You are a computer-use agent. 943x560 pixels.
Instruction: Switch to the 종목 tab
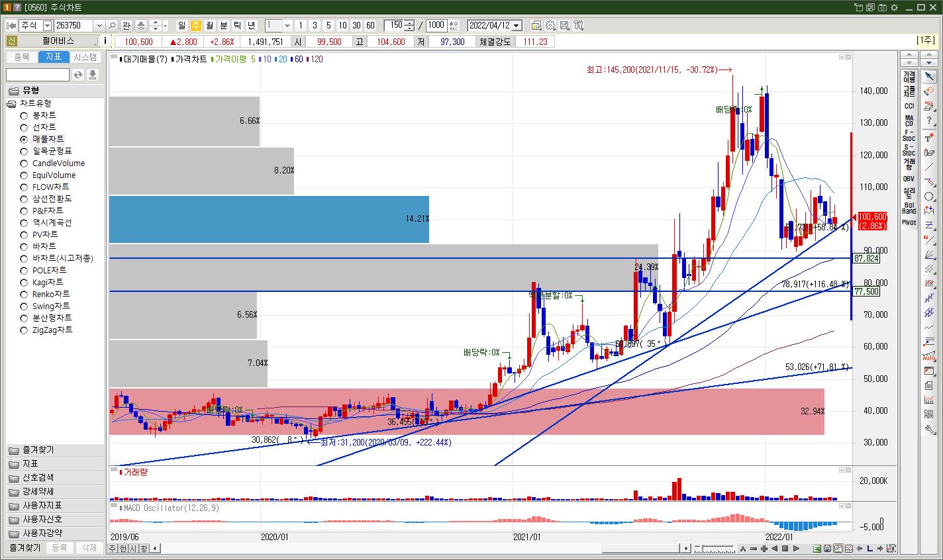(22, 57)
